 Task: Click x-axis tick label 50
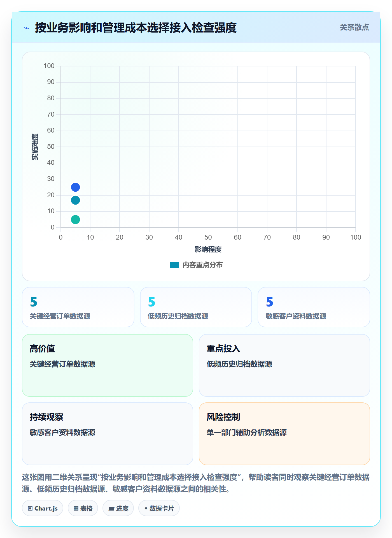(x=208, y=238)
